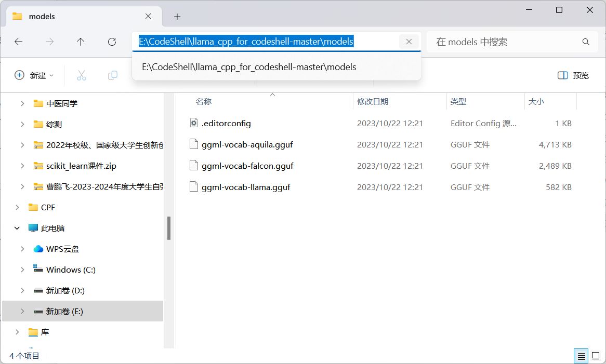This screenshot has width=606, height=364.
Task: Select the address suggestion in dropdown
Action: pyautogui.click(x=249, y=67)
